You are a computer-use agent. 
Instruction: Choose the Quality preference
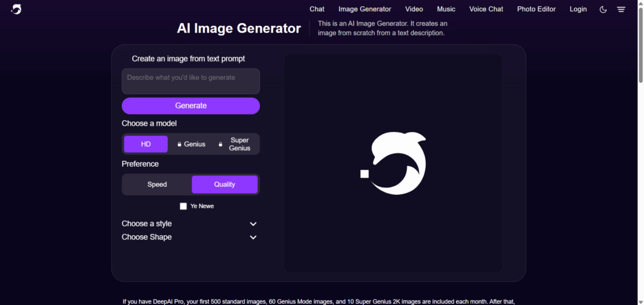[x=225, y=184]
